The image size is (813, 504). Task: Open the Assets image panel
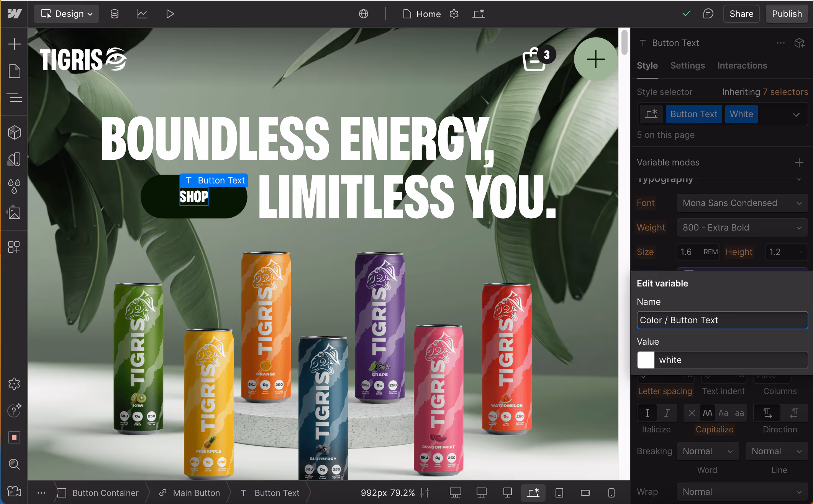coord(14,213)
